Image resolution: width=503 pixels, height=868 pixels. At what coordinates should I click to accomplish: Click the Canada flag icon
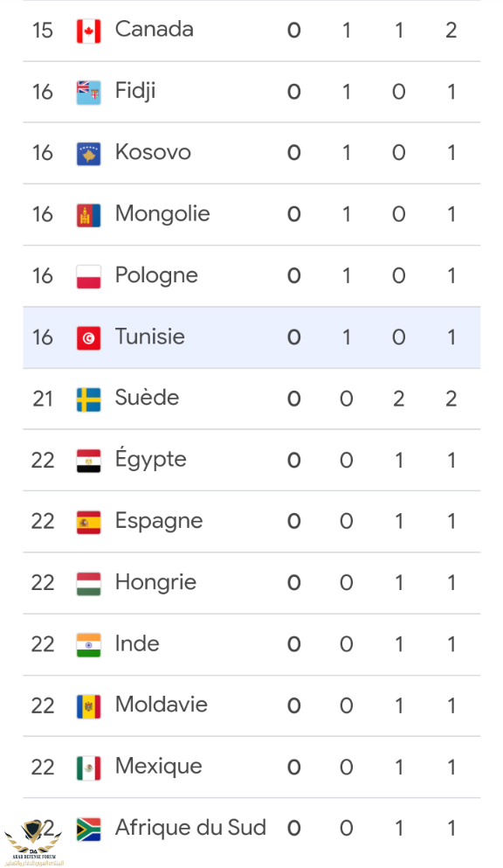click(x=88, y=31)
